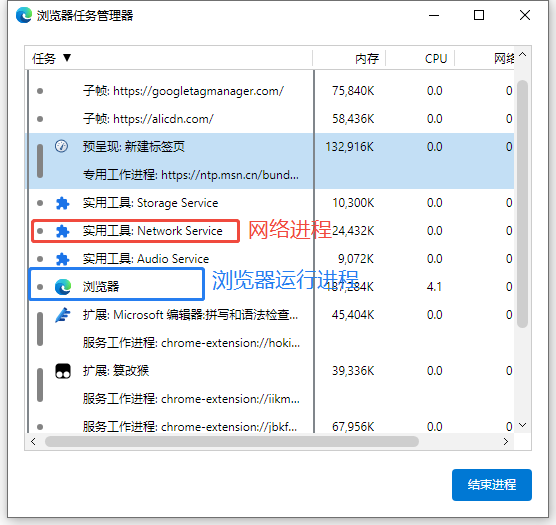Screen dimensions: 556x525
Task: Click the scroll right arrow
Action: click(x=506, y=442)
